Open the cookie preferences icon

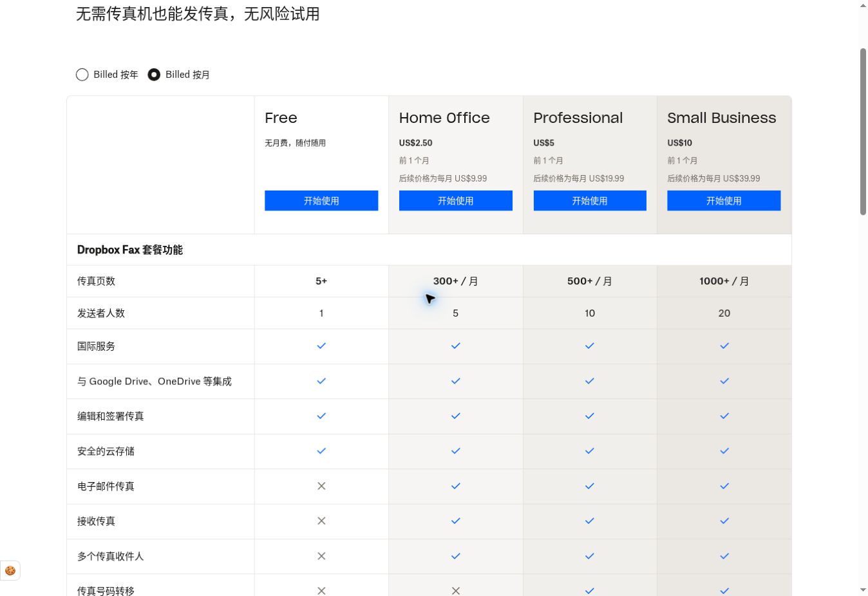pos(10,570)
